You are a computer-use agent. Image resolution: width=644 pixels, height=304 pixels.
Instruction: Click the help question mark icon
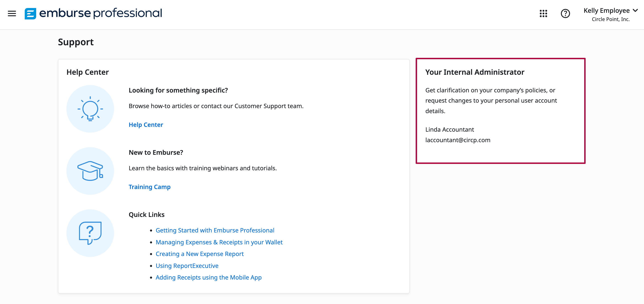click(565, 13)
